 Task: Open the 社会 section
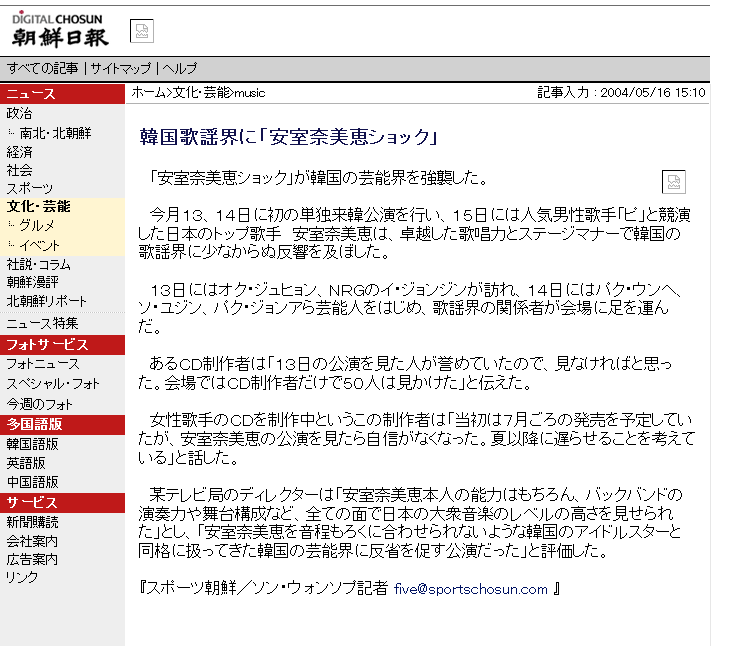[x=19, y=170]
